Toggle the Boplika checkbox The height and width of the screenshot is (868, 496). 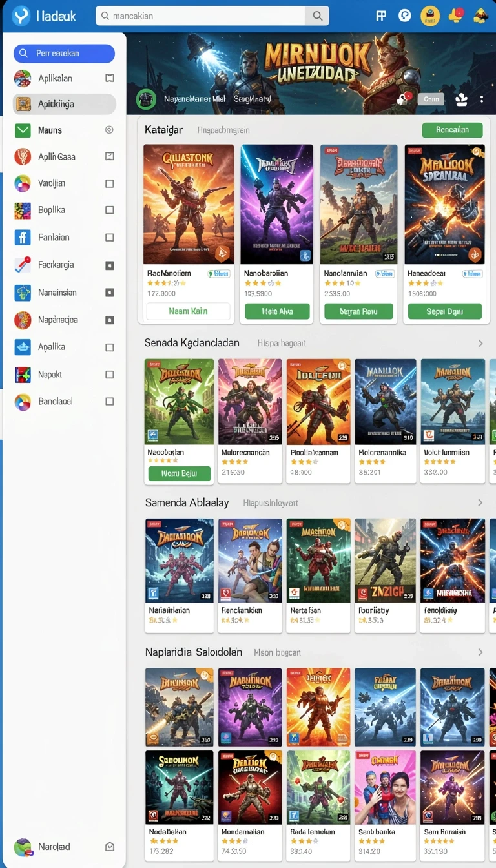coord(110,210)
